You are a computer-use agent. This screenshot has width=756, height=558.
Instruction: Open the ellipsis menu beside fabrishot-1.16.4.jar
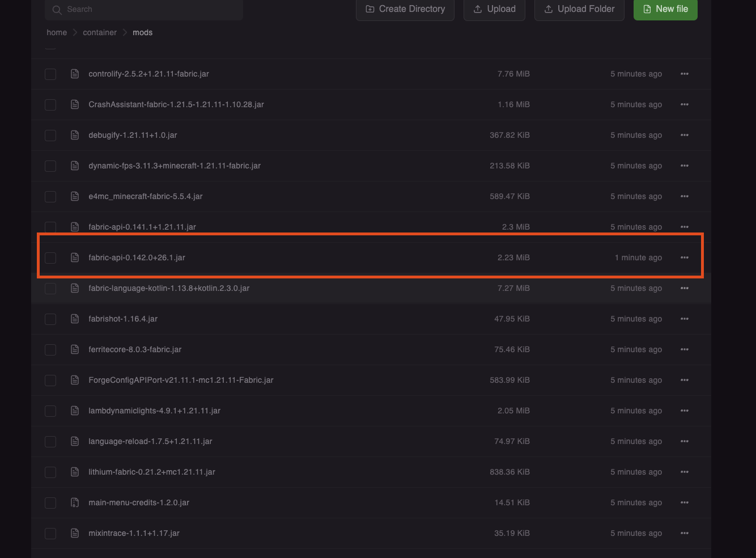tap(684, 319)
